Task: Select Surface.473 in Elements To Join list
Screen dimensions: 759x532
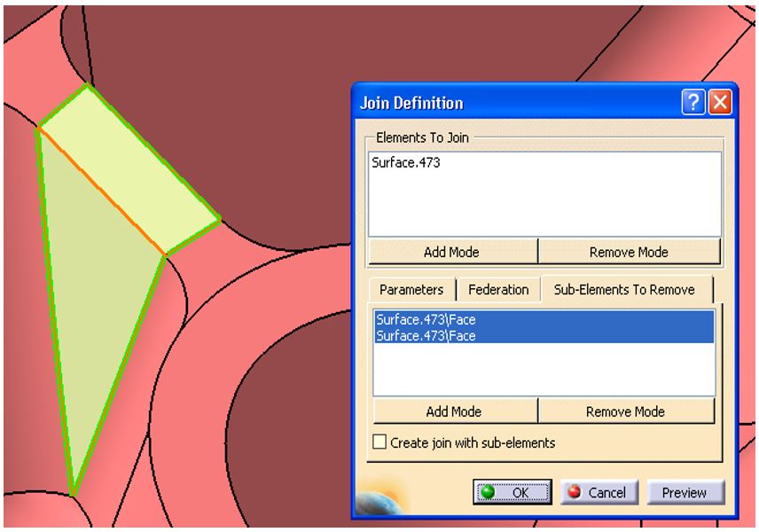Action: [x=408, y=163]
